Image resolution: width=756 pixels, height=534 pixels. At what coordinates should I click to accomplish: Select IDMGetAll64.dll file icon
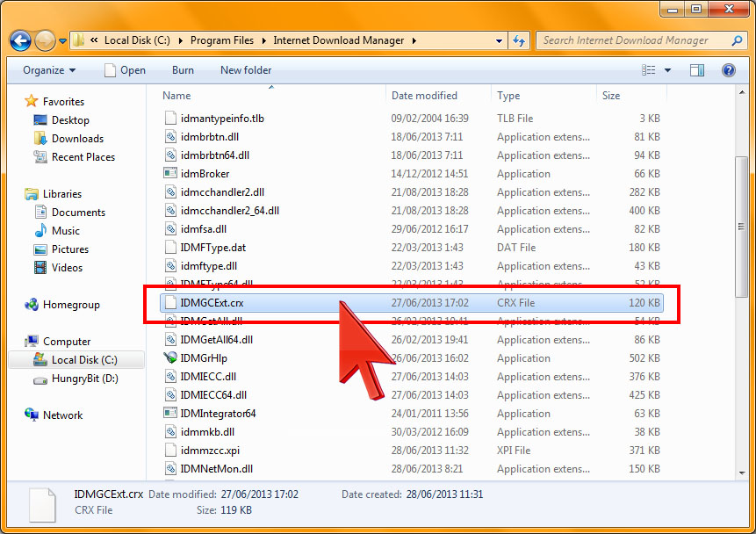click(170, 340)
